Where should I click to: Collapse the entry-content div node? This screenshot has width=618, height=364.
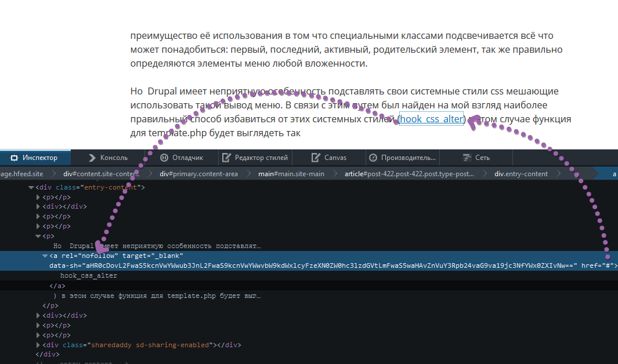click(x=31, y=188)
